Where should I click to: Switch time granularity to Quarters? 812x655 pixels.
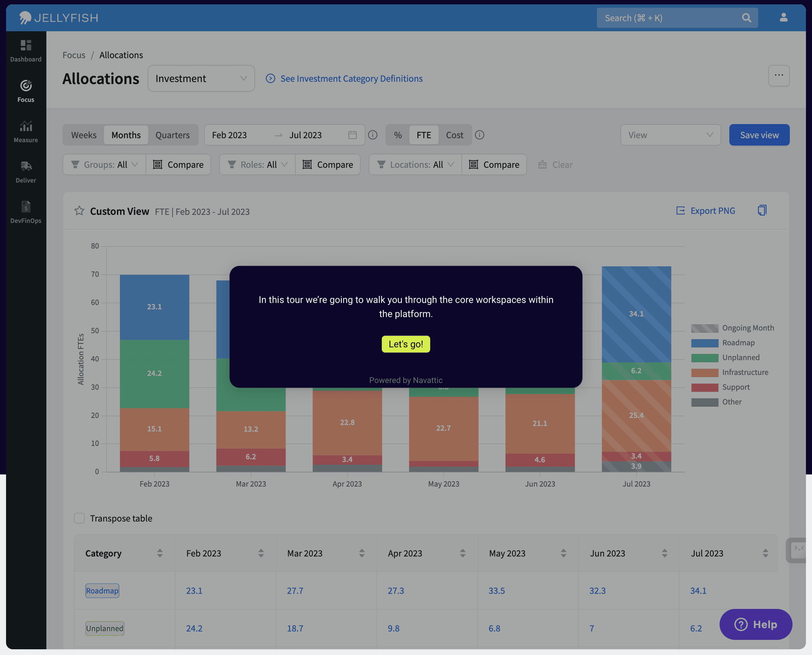coord(172,135)
